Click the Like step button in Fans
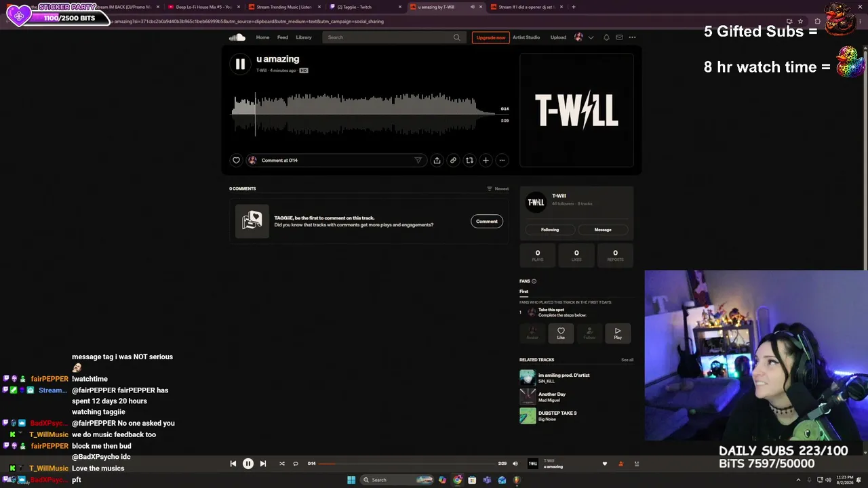This screenshot has height=488, width=868. point(561,333)
